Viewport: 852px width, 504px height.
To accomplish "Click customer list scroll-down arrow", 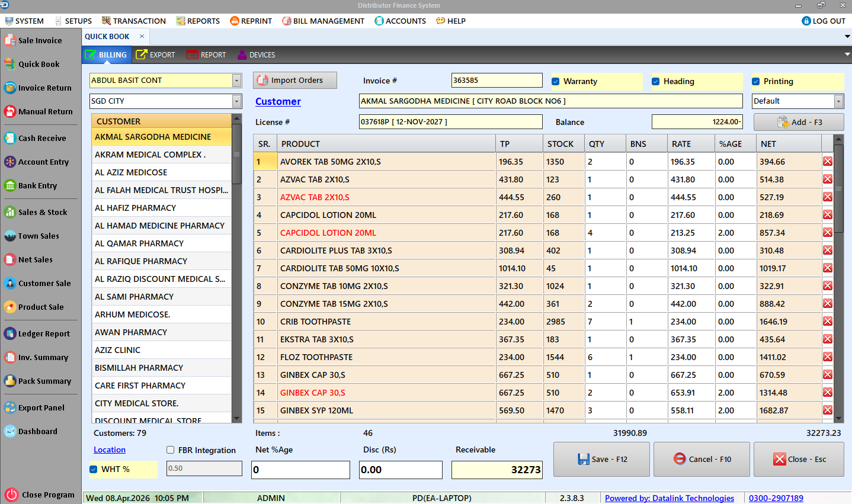I will tap(237, 419).
